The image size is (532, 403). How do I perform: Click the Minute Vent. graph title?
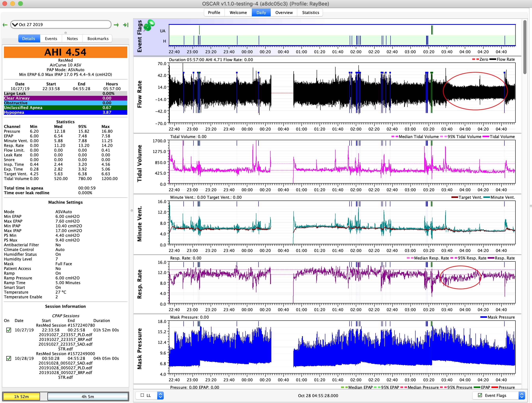tap(140, 224)
